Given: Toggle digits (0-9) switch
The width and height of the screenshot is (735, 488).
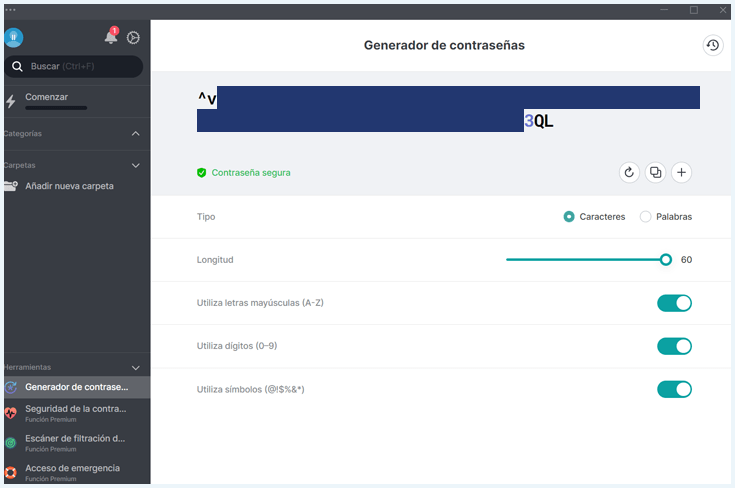Looking at the screenshot, I should tap(674, 346).
